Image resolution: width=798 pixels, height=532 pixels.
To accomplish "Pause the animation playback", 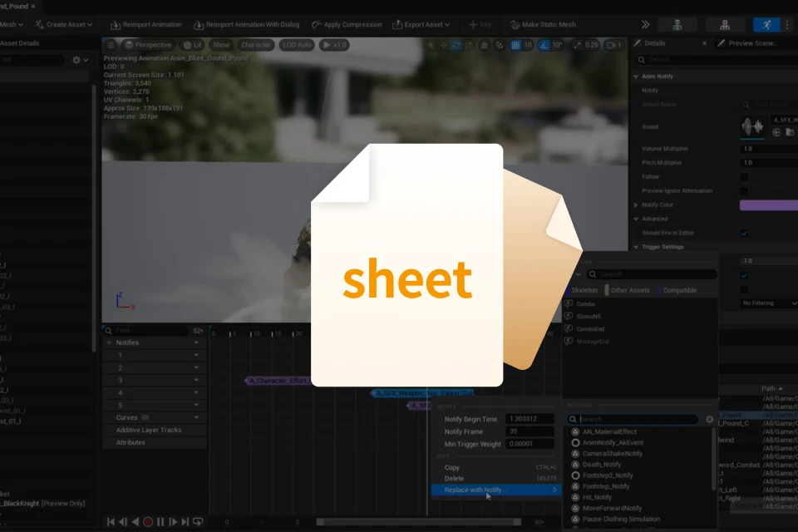I will click(x=160, y=522).
